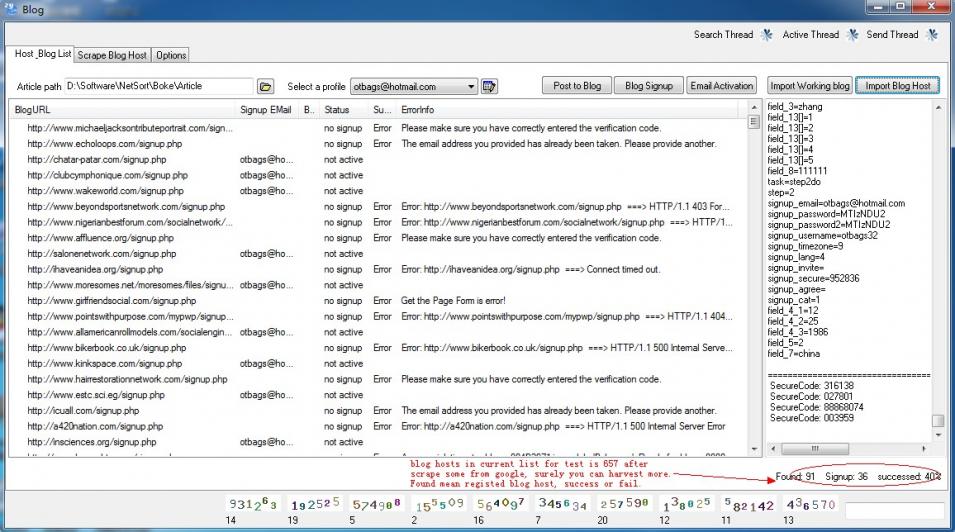
Task: Click into the Article path text field
Action: (x=159, y=87)
